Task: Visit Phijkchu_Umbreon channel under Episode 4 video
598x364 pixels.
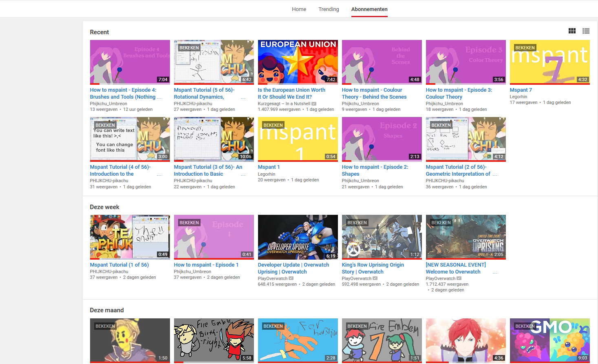Action: click(108, 104)
